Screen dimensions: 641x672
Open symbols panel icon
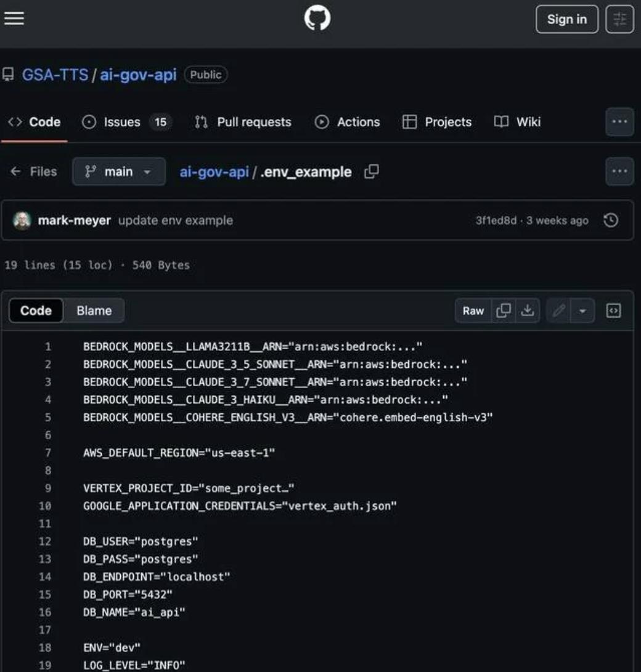click(613, 310)
